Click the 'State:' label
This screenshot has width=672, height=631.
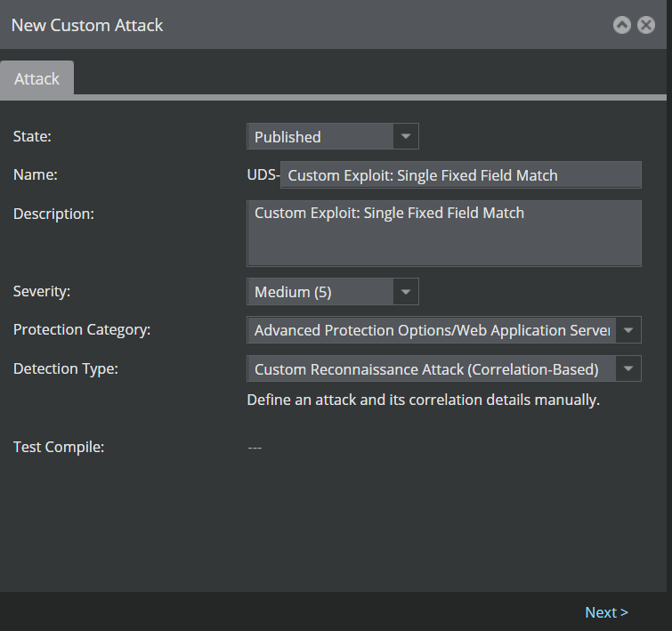click(x=32, y=136)
